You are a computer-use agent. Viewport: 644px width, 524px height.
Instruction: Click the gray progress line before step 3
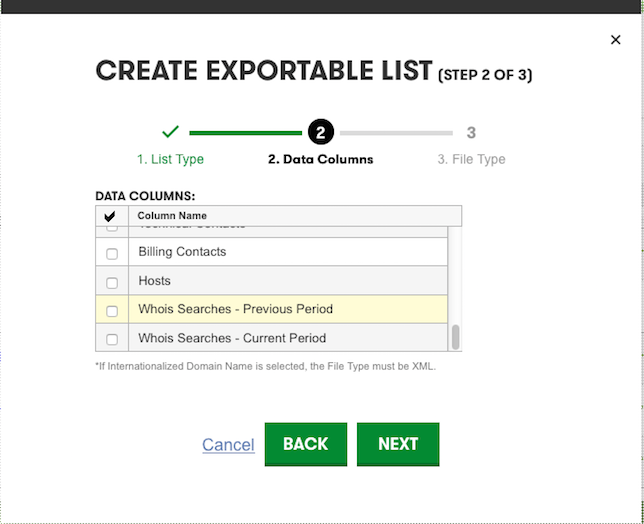tap(396, 133)
